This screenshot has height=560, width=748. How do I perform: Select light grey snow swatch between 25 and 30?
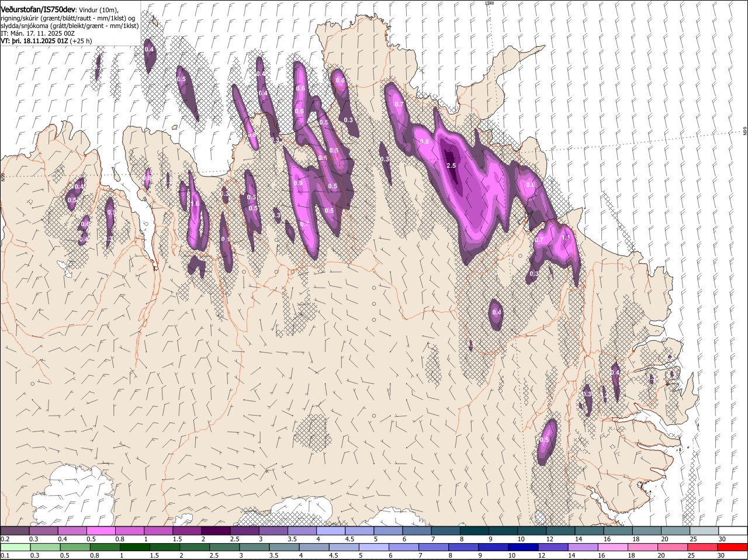click(704, 531)
